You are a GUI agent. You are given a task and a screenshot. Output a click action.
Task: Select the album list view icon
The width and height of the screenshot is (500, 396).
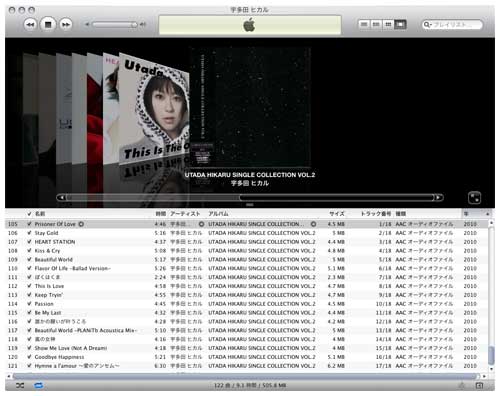(x=376, y=24)
